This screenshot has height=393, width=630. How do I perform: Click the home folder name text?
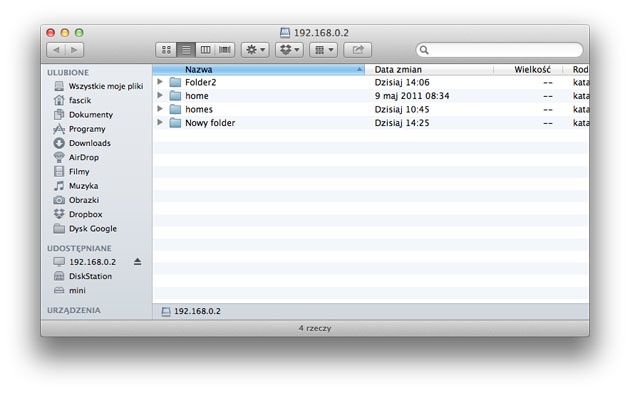tap(197, 96)
